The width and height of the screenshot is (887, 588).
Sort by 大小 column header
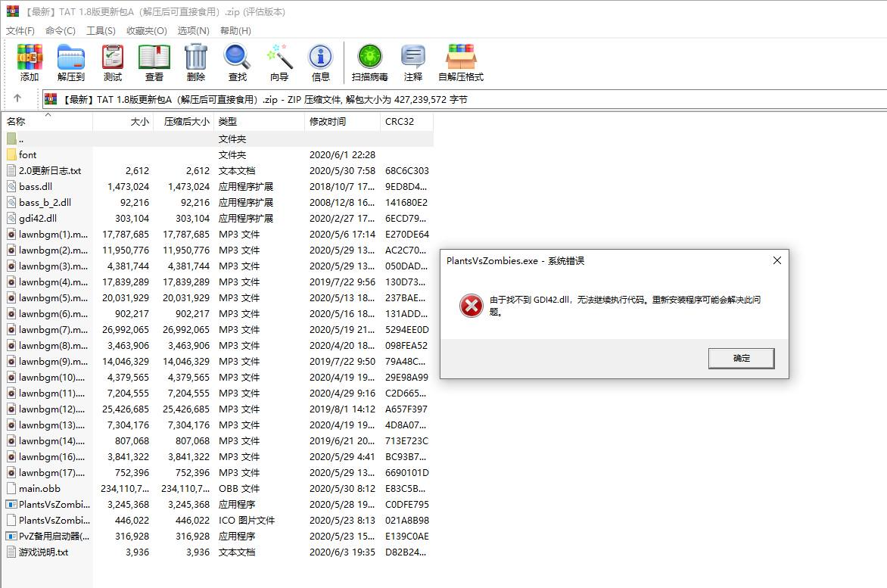pos(123,122)
